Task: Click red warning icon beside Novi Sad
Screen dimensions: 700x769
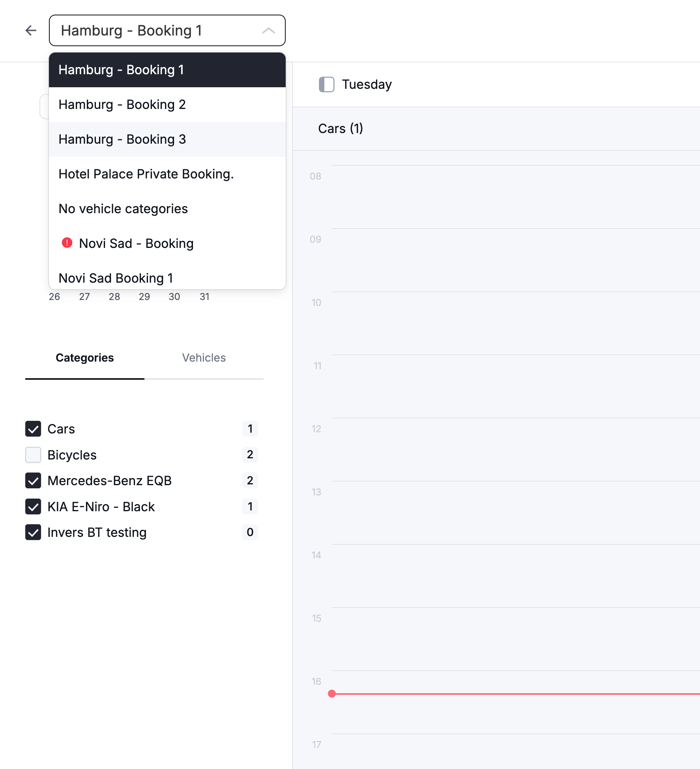Action: [67, 243]
